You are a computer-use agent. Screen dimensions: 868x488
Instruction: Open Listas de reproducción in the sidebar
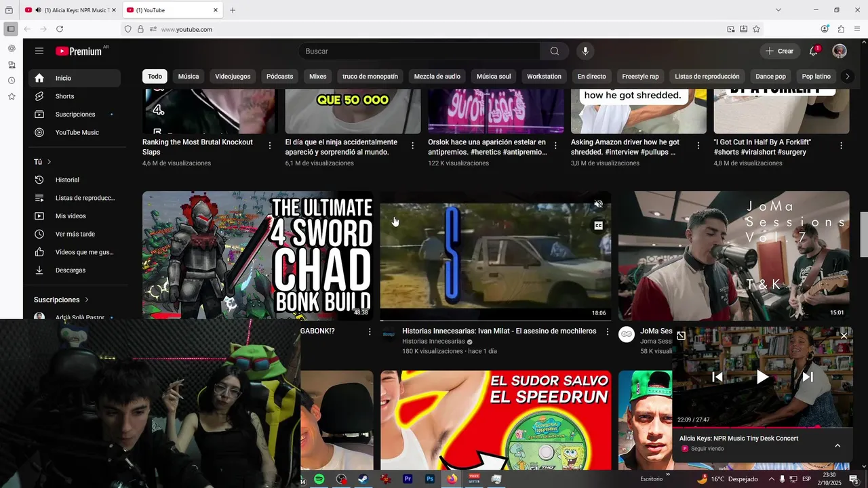click(x=75, y=198)
